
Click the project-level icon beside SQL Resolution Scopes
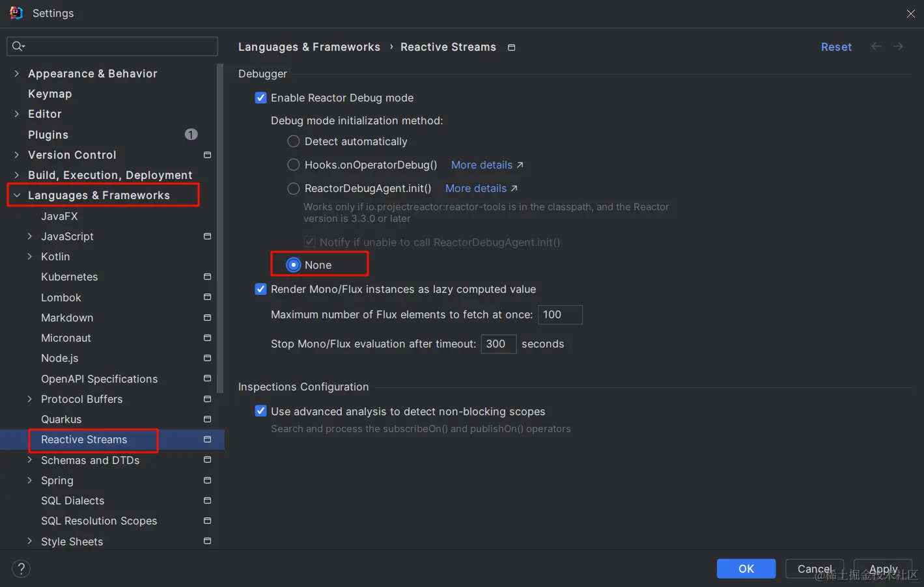pyautogui.click(x=207, y=521)
